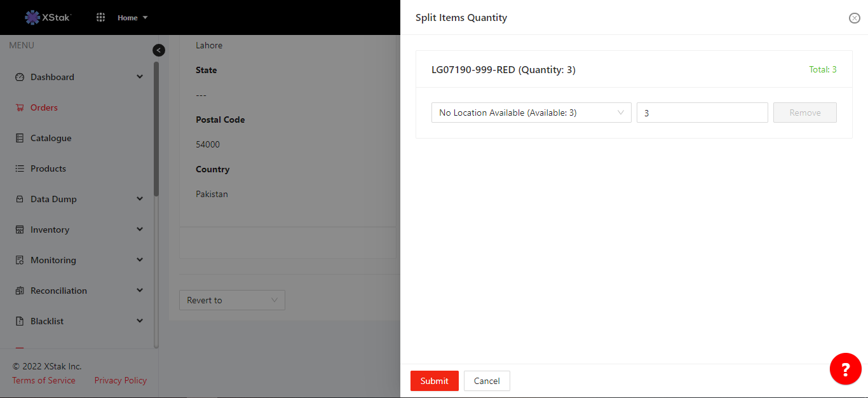Click the Inventory icon in sidebar

click(x=19, y=230)
